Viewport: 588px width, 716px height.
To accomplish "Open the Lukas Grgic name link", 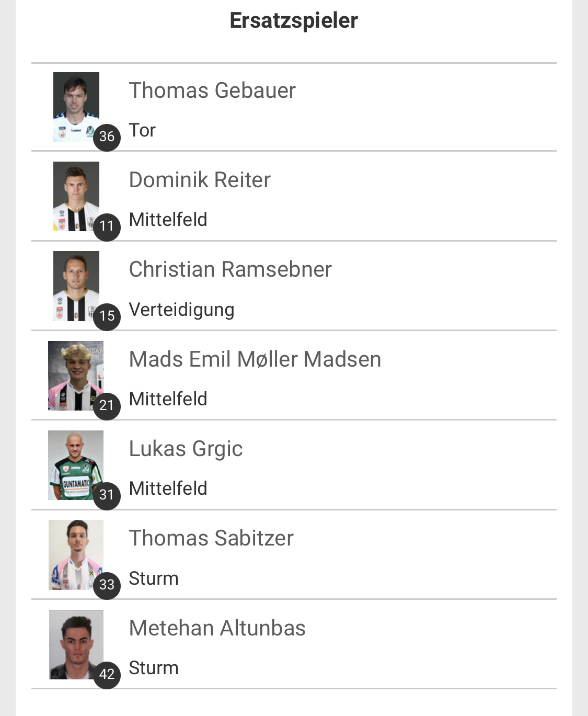I will [186, 449].
